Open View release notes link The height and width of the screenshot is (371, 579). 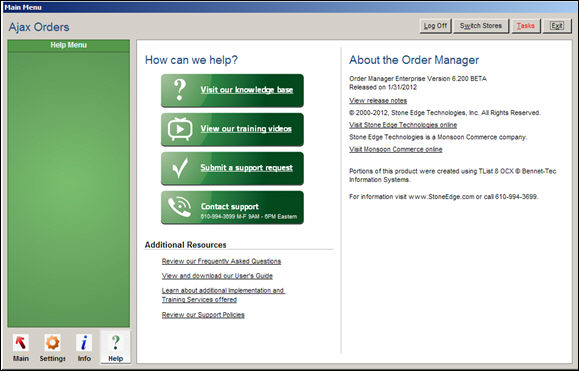coord(378,100)
